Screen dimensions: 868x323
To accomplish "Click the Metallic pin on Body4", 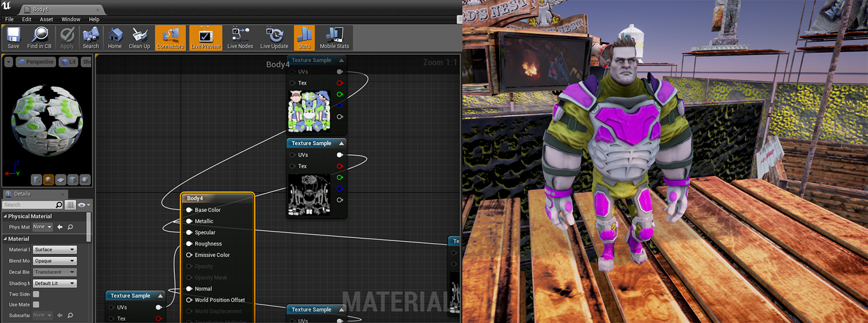I will click(189, 221).
